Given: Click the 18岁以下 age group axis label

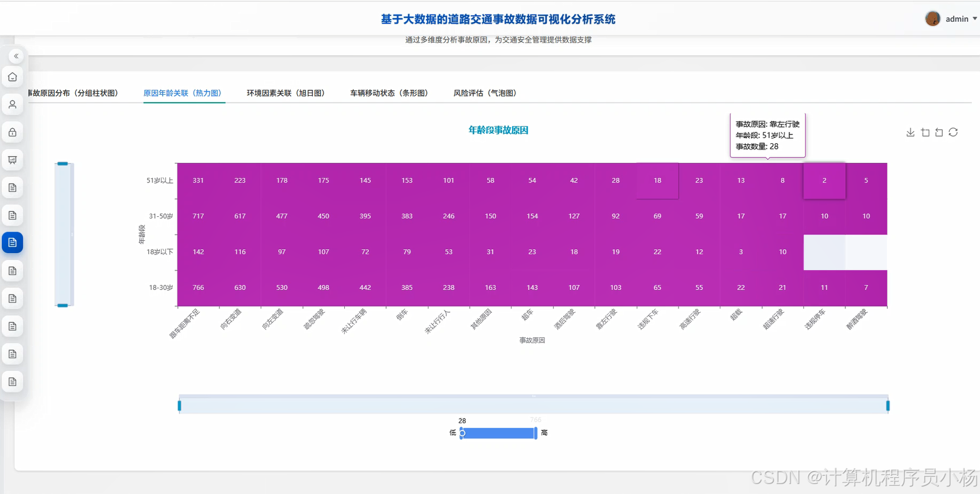Looking at the screenshot, I should coord(160,252).
